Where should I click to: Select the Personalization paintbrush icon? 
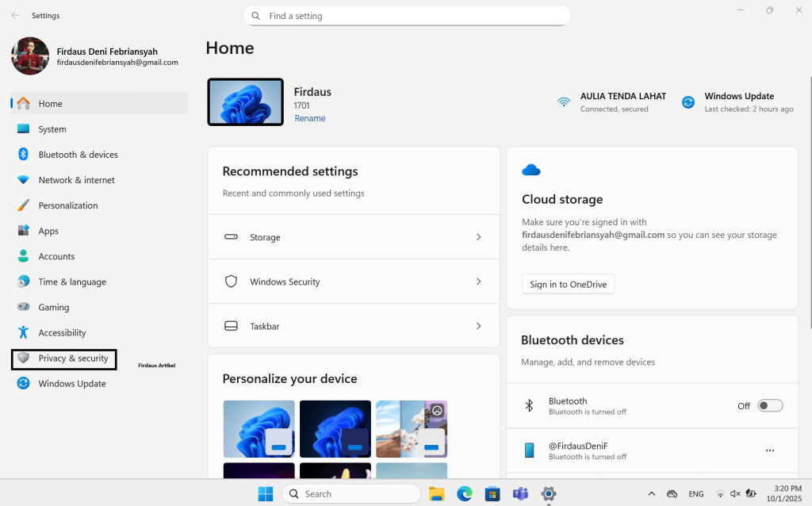click(24, 205)
